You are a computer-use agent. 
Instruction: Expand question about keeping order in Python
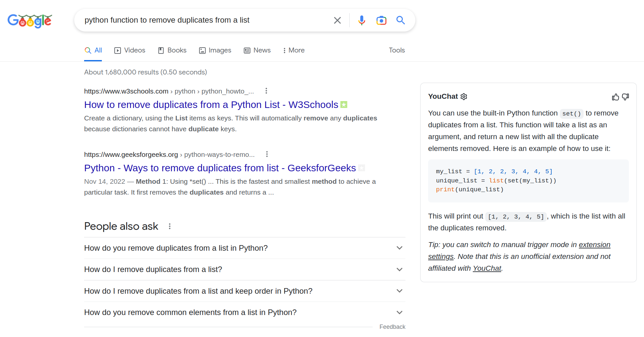244,291
